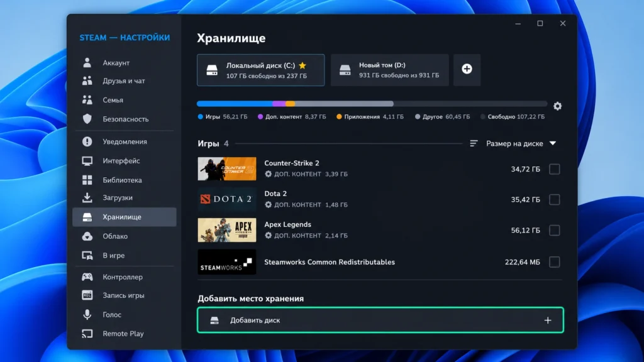Click the Контроллер gamepad icon
644x362 pixels.
87,277
